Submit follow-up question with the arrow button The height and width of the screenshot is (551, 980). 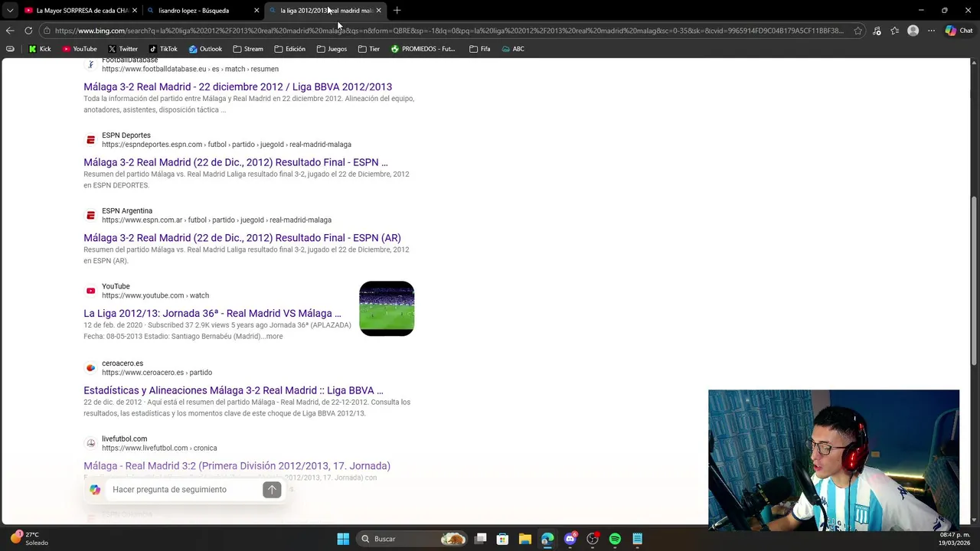pyautogui.click(x=272, y=490)
